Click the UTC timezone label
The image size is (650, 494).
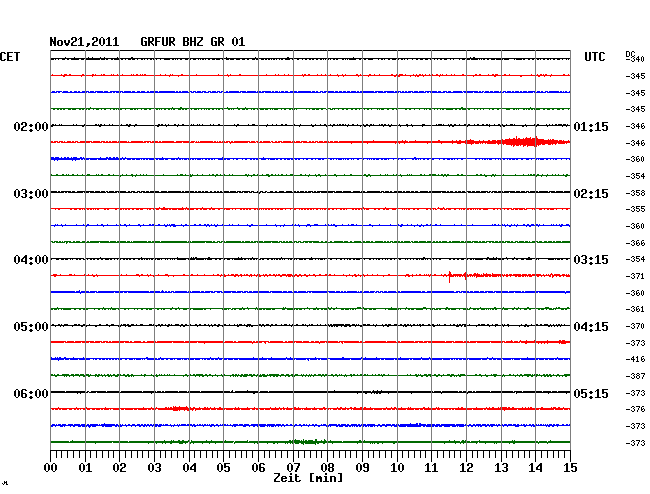tap(594, 57)
